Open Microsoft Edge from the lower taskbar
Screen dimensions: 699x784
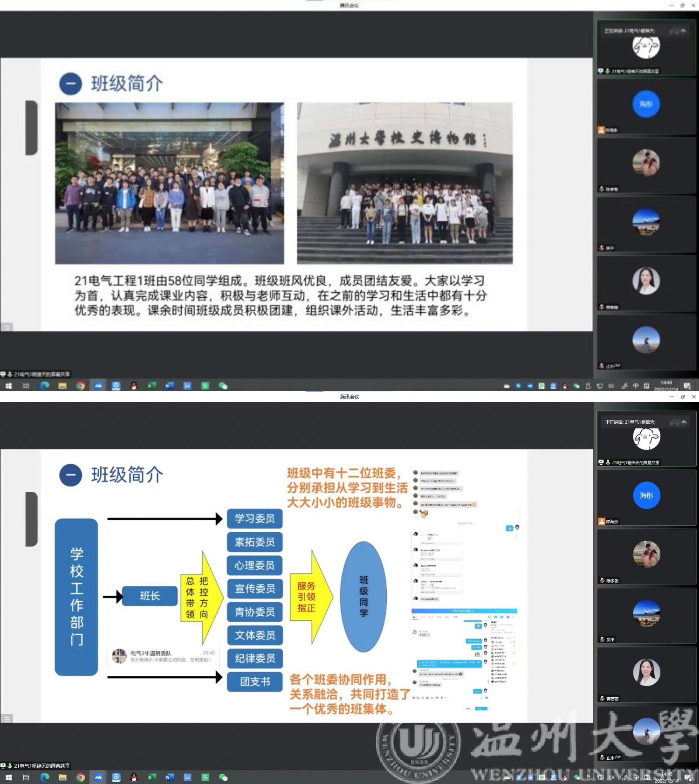click(45, 777)
